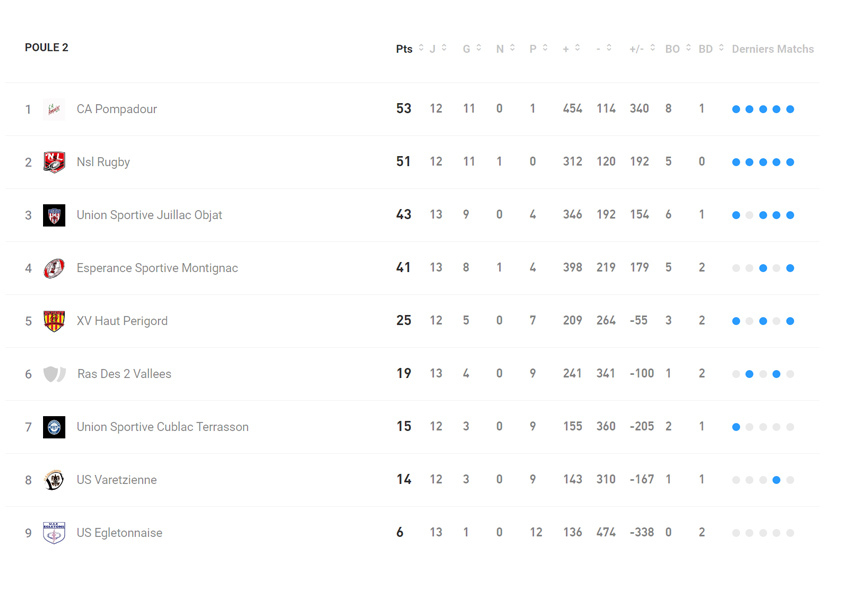This screenshot has width=842, height=595.
Task: Click the US Egletonnaise club logo
Action: point(54,533)
